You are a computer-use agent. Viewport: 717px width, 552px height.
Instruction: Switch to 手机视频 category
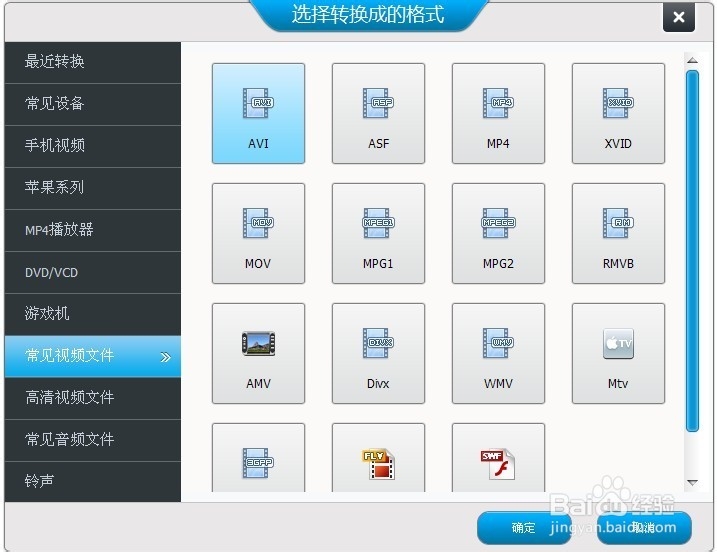(93, 146)
